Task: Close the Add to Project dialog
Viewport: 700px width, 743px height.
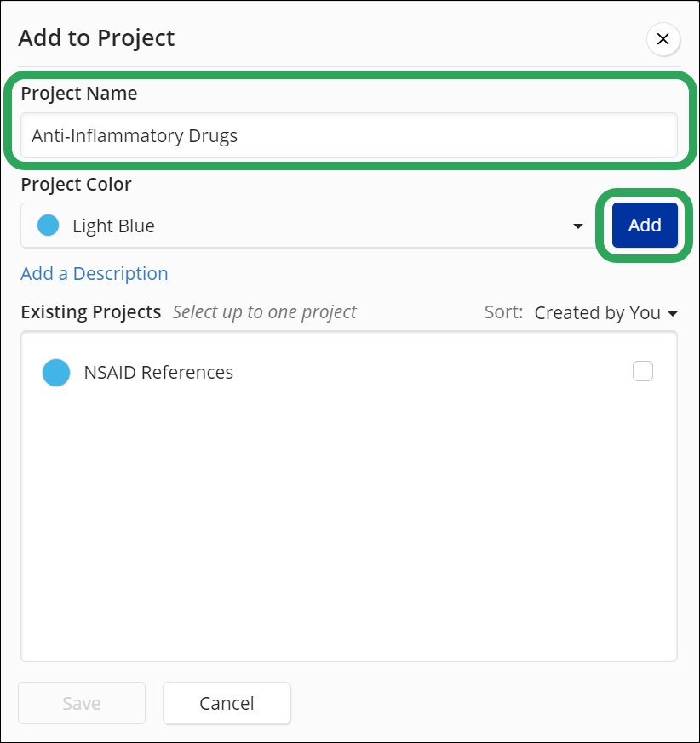Action: (x=663, y=39)
